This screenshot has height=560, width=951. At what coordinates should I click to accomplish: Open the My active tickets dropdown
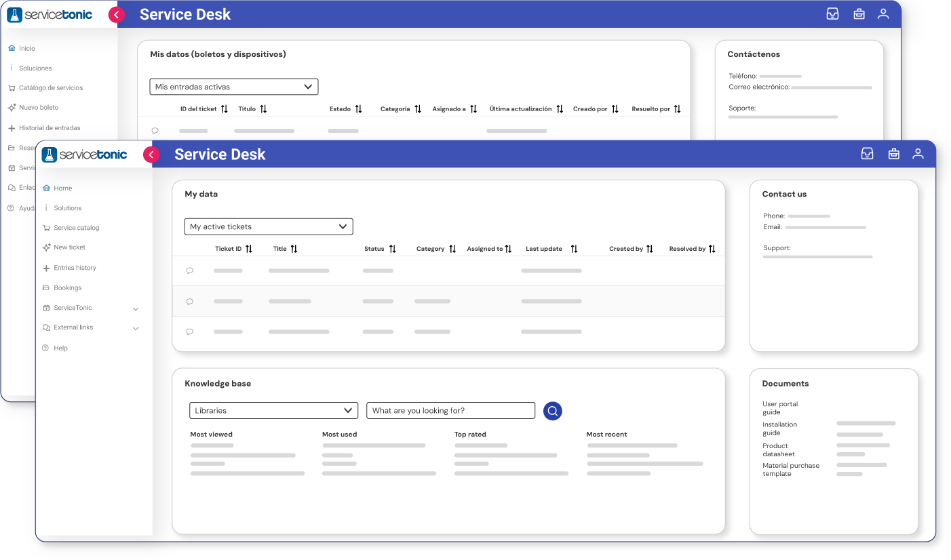point(269,226)
